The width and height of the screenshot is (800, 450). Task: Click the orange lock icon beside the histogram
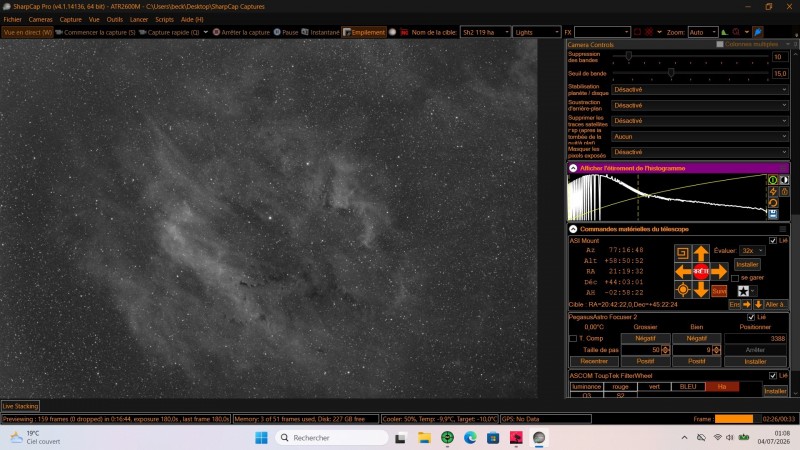pyautogui.click(x=784, y=191)
